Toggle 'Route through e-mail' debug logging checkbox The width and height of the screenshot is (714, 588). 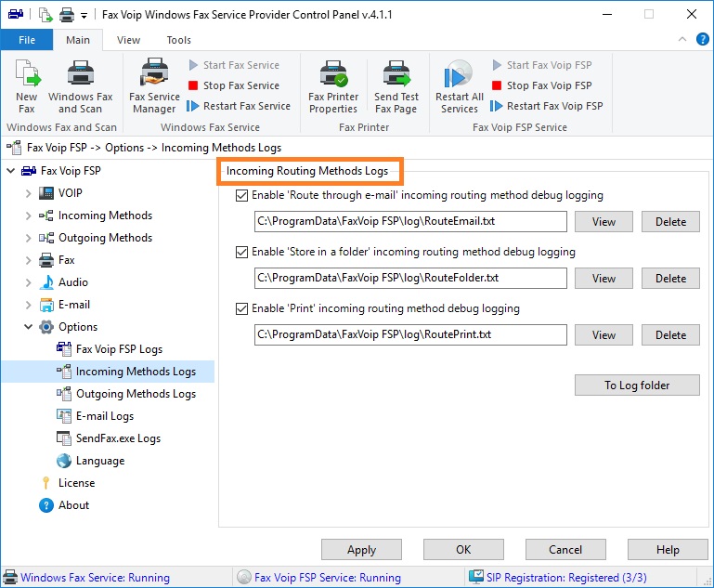pyautogui.click(x=241, y=196)
